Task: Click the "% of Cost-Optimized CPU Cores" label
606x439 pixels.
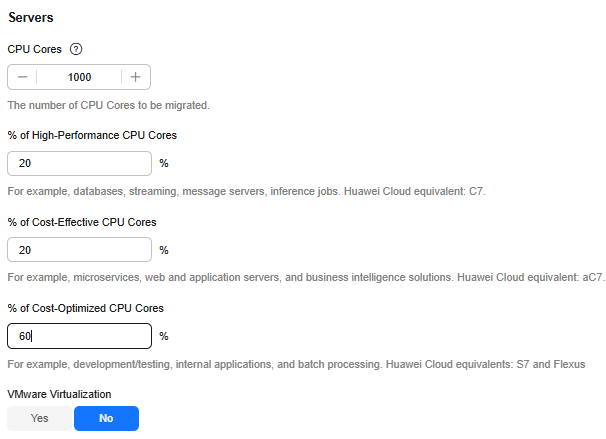Action: click(x=85, y=308)
